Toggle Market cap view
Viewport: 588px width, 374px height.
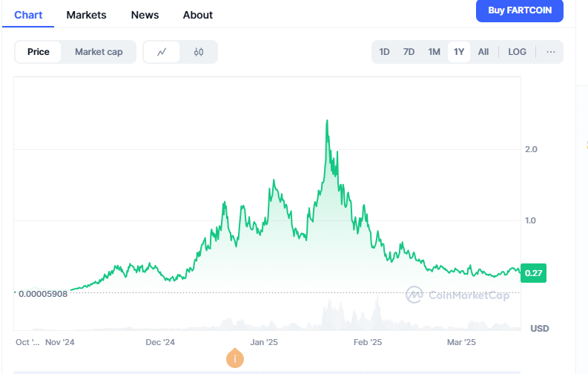[x=99, y=52]
